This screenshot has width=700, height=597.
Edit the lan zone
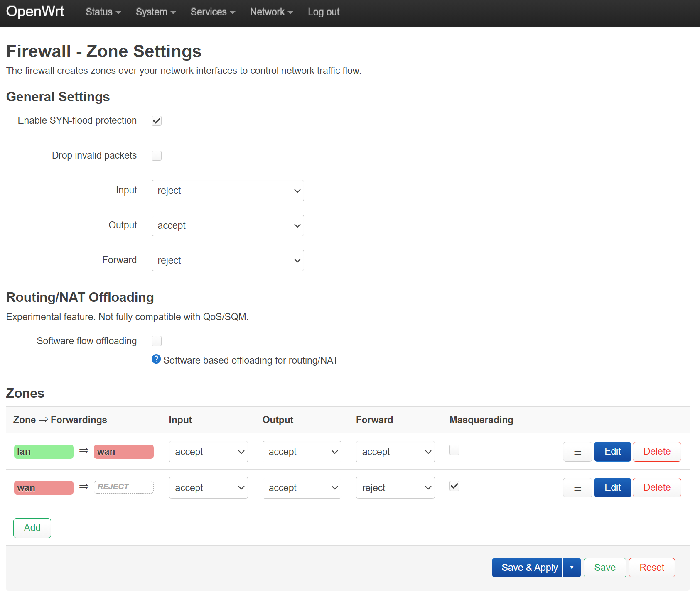(613, 452)
